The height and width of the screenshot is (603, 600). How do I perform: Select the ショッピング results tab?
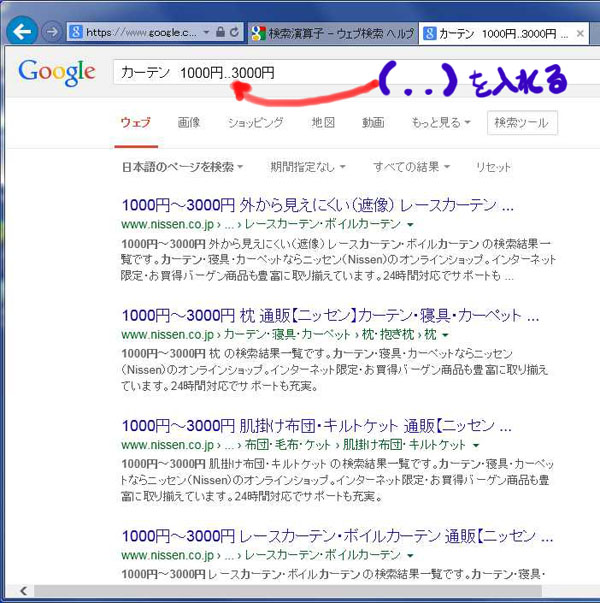pos(255,123)
